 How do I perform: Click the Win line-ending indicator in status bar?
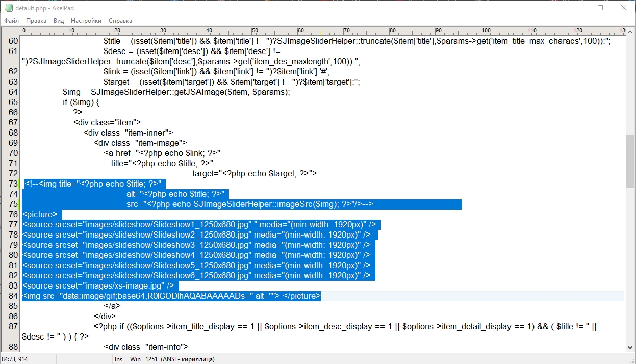point(135,359)
